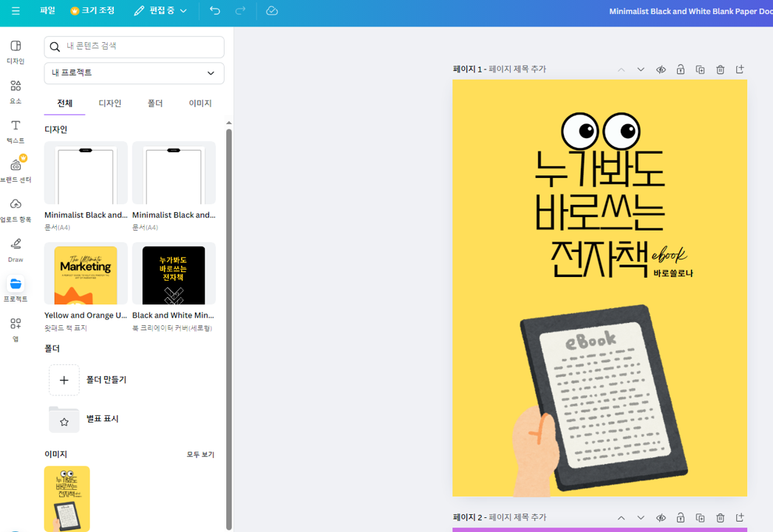Toggle hide for page 1

tap(661, 69)
